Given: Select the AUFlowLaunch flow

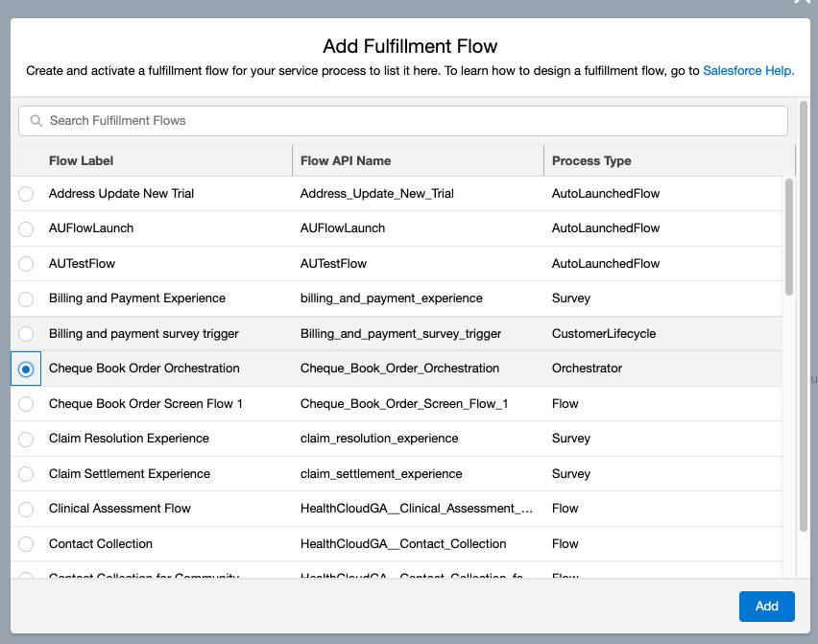Looking at the screenshot, I should coord(26,228).
